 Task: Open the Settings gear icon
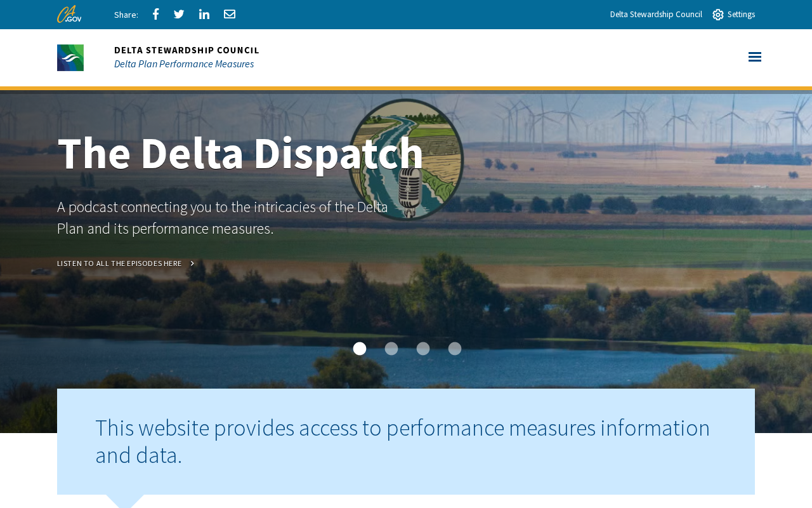click(x=718, y=15)
